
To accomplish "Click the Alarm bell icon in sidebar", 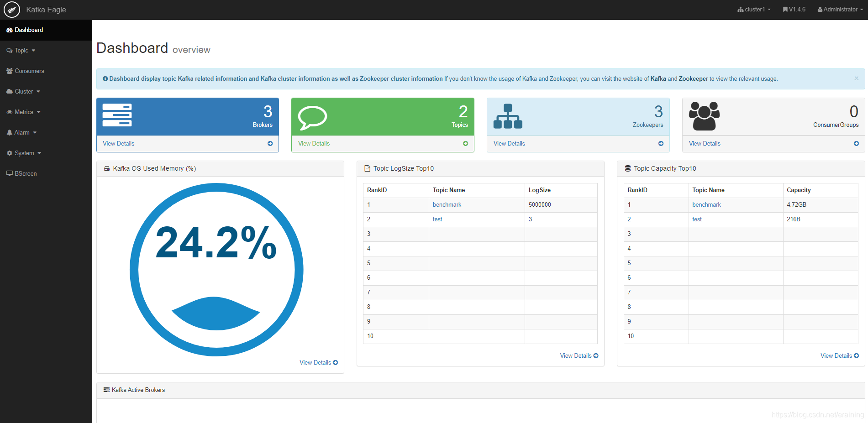I will 10,133.
